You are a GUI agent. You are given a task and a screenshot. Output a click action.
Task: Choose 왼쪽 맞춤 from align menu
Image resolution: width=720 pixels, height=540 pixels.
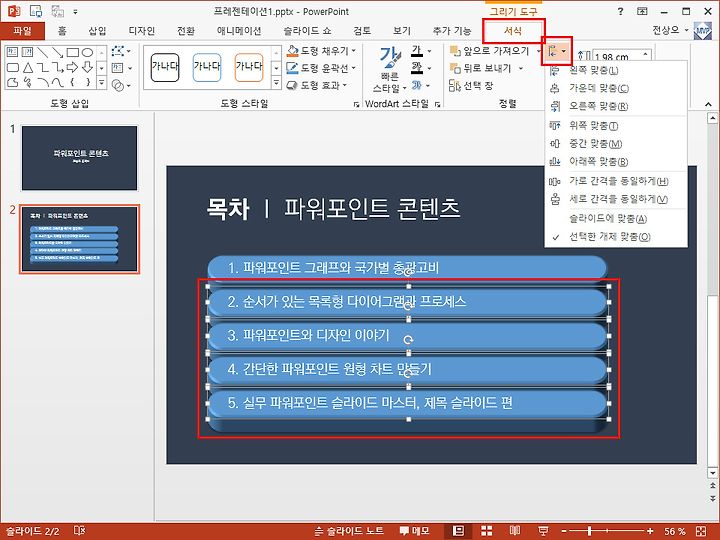(x=615, y=70)
